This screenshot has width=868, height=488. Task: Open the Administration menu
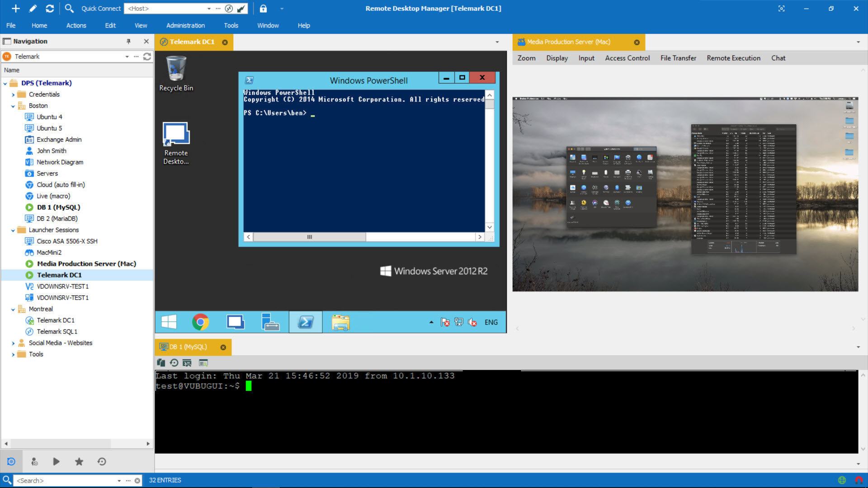click(x=185, y=25)
